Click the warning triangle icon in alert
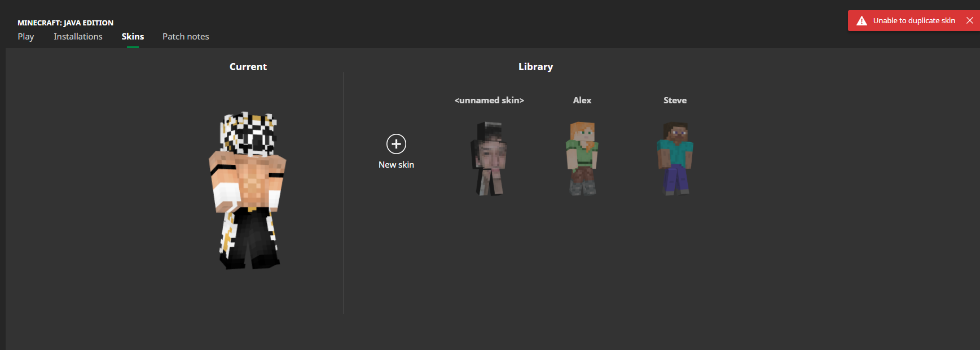This screenshot has height=350, width=980. 862,21
